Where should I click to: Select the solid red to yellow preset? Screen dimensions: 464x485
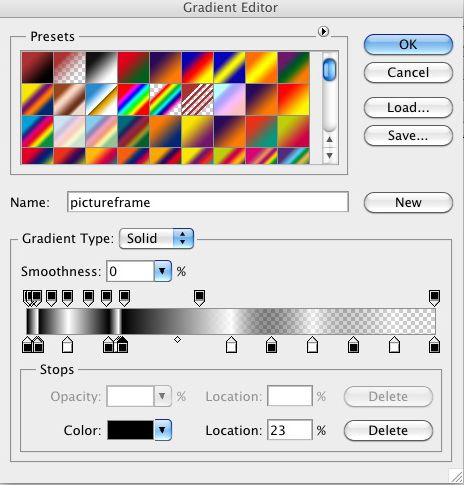(293, 99)
